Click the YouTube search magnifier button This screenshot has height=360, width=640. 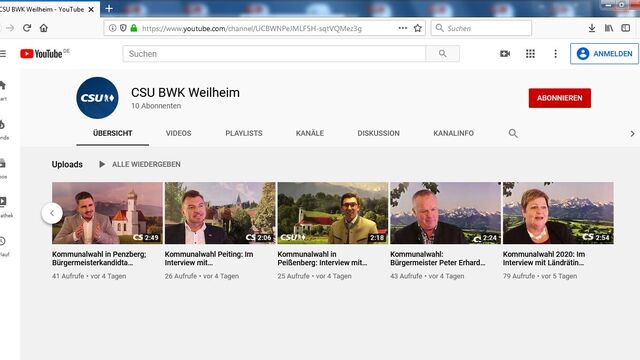442,53
